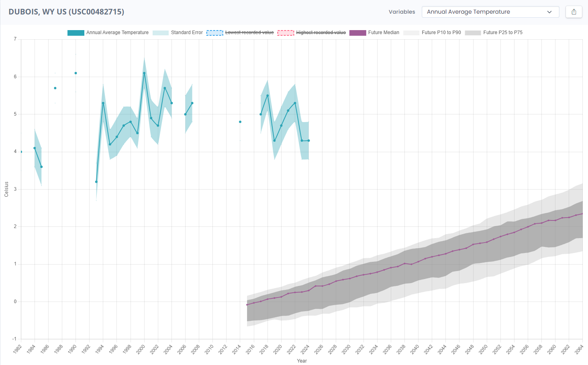The height and width of the screenshot is (365, 588).
Task: Click the 1993 lowest temperature data point
Action: [x=96, y=182]
